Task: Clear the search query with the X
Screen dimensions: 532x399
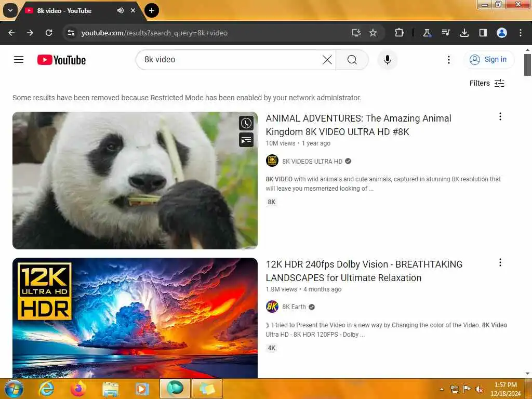Action: click(327, 60)
